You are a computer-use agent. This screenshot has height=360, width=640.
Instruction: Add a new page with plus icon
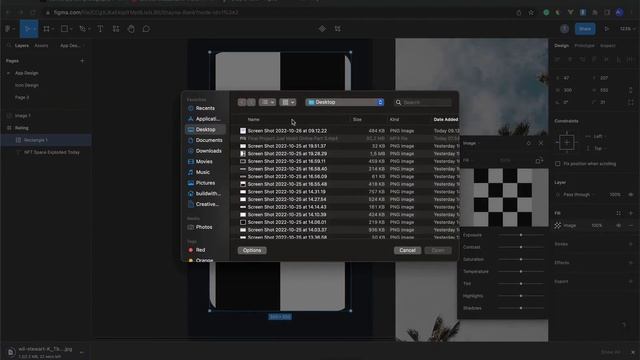pos(82,61)
